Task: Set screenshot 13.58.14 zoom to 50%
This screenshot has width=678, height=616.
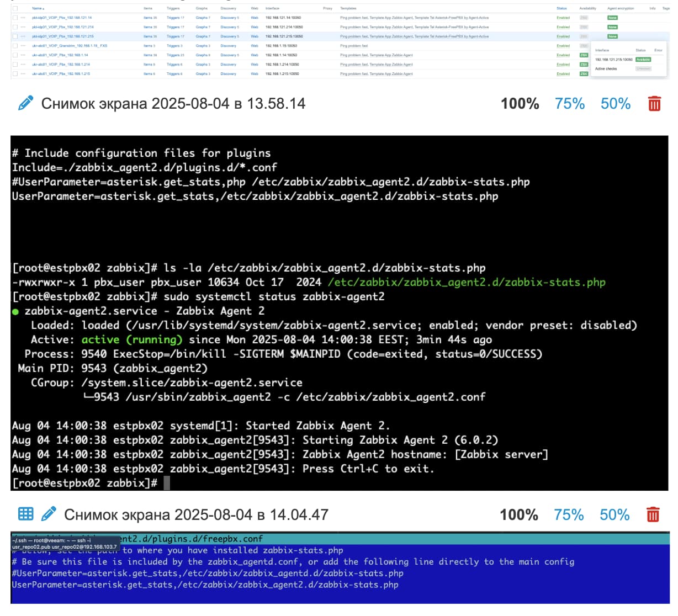Action: tap(616, 103)
